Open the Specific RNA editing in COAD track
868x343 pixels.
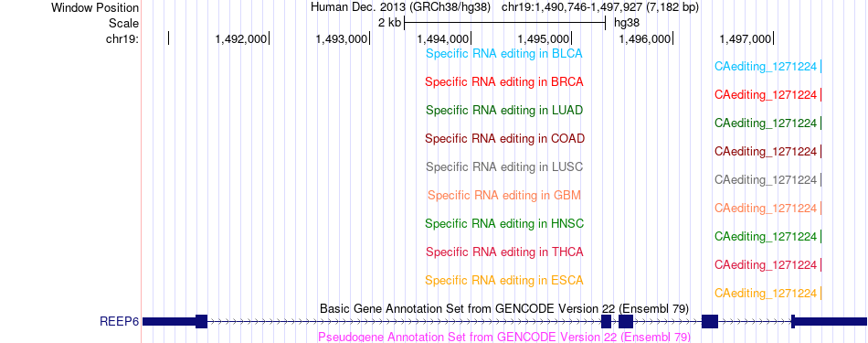505,138
